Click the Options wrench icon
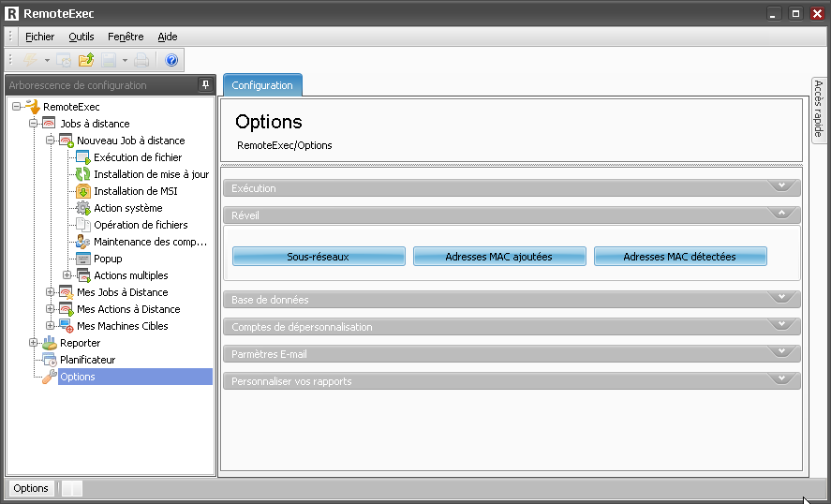Viewport: 831px width, 504px height. (x=50, y=377)
